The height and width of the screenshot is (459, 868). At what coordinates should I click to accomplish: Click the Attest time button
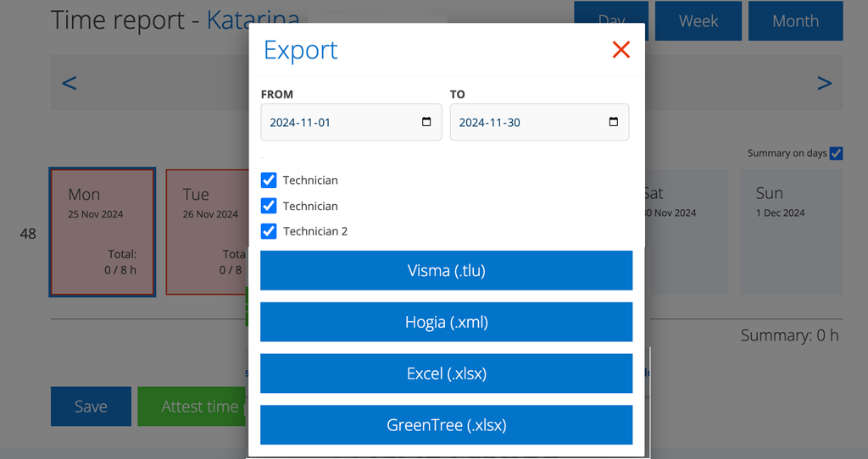tap(192, 406)
